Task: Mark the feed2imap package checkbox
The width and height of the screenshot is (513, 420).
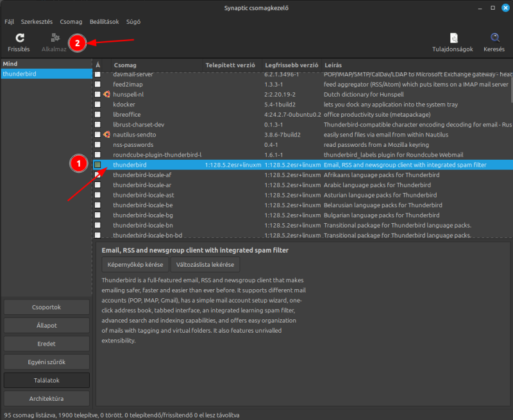Action: 97,84
